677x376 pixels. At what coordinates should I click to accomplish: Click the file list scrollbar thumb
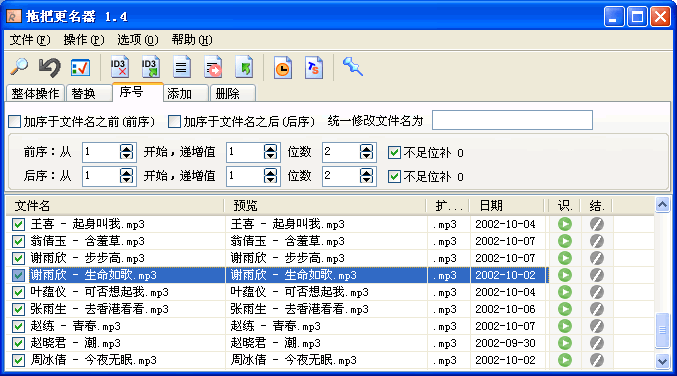[x=662, y=330]
